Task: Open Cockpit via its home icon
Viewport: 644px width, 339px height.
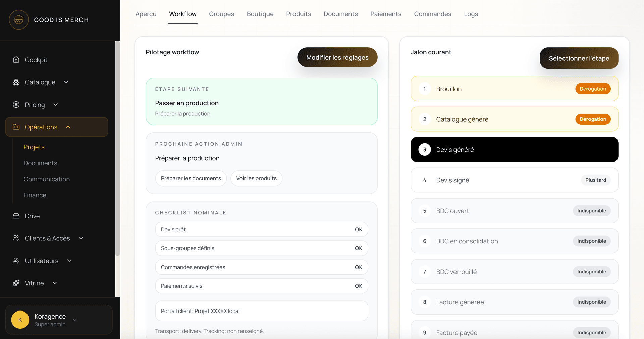Action: point(16,60)
